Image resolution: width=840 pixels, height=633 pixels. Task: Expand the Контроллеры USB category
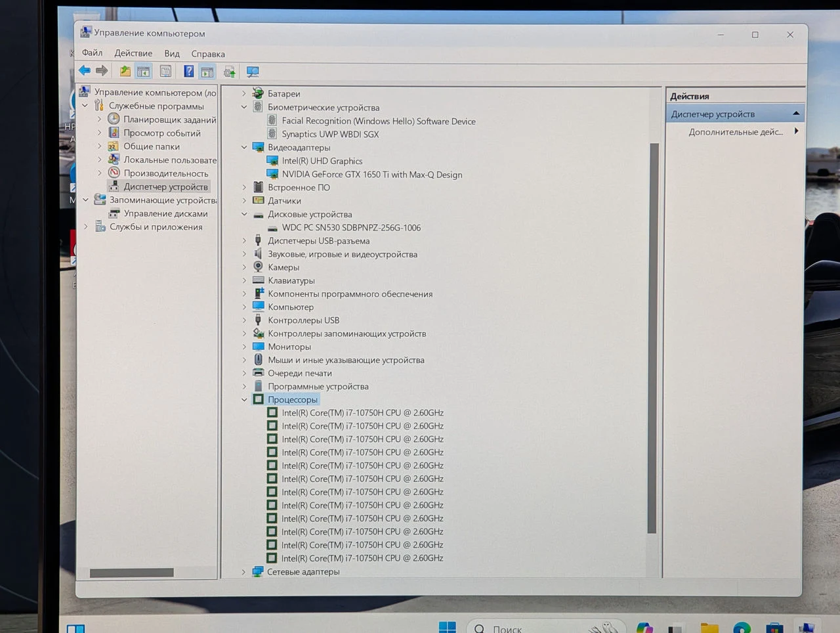pos(244,320)
